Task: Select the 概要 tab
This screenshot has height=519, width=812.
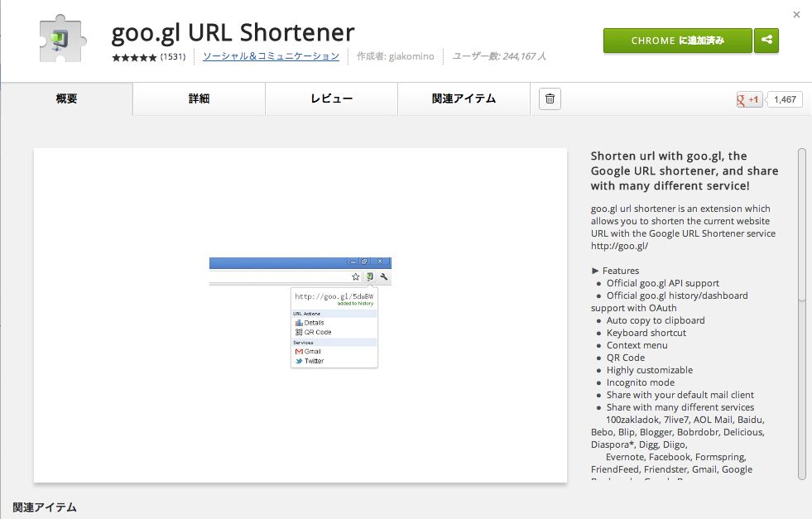Action: 67,99
